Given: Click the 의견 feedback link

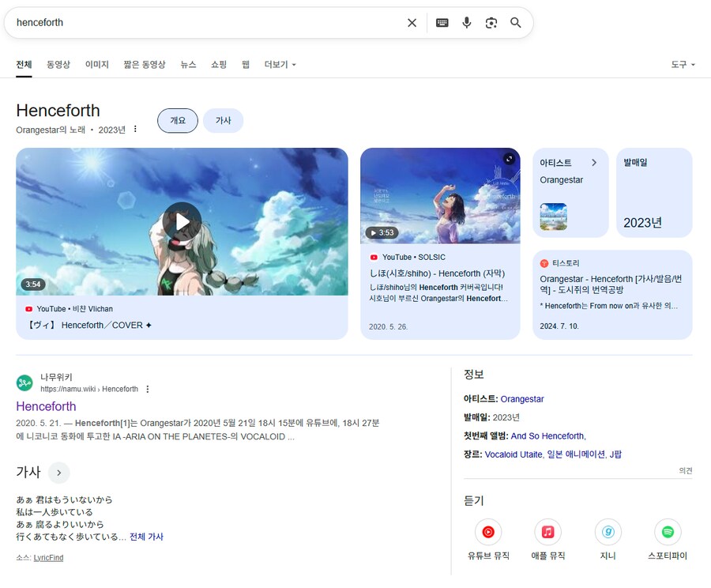Looking at the screenshot, I should [x=686, y=470].
